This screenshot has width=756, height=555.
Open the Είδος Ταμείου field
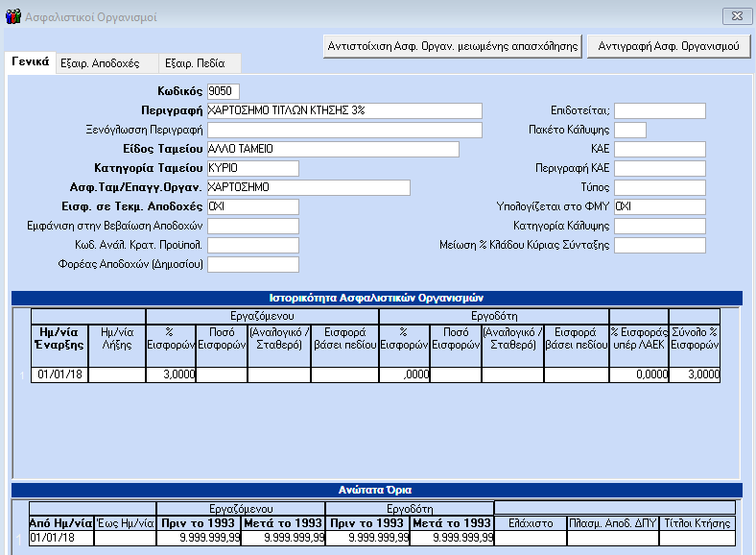(332, 149)
